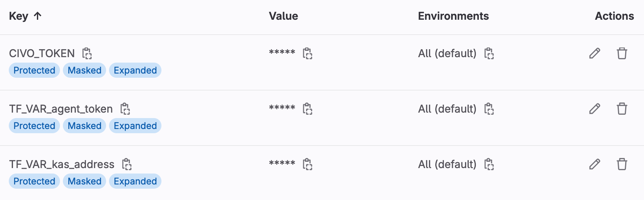Image resolution: width=644 pixels, height=200 pixels.
Task: Edit the CIVO_TOKEN variable
Action: (595, 53)
